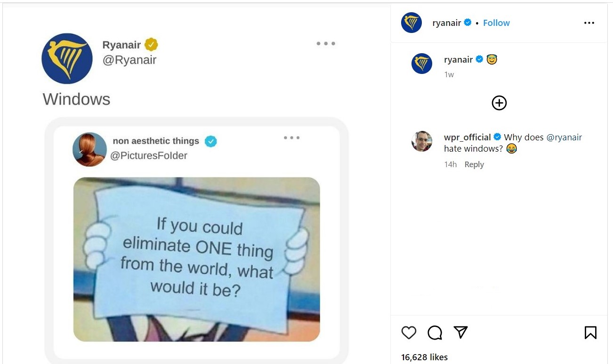Click the non aesthetic things profile photo
The image size is (613, 364).
[89, 149]
